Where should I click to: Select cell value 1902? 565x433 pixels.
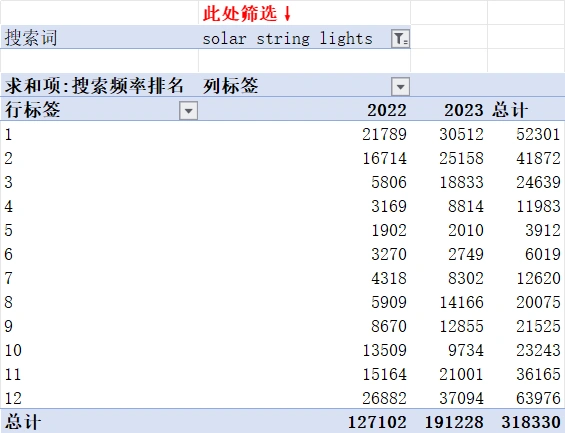click(x=389, y=230)
